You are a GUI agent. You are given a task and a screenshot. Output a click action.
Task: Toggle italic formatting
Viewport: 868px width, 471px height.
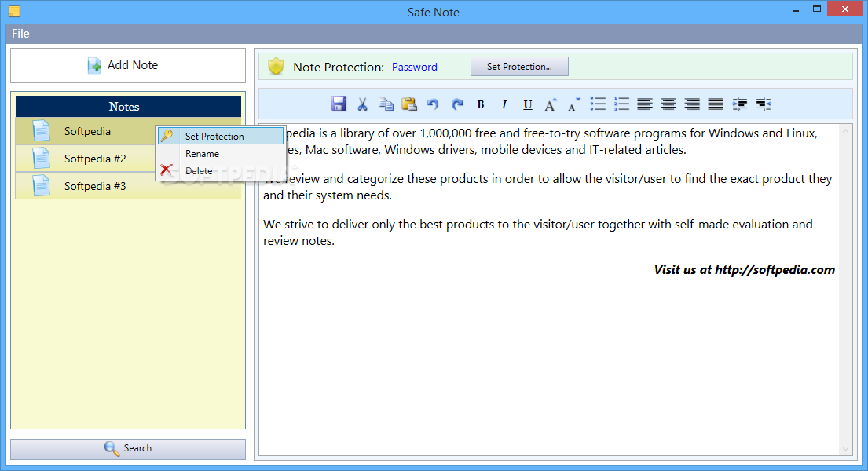504,104
